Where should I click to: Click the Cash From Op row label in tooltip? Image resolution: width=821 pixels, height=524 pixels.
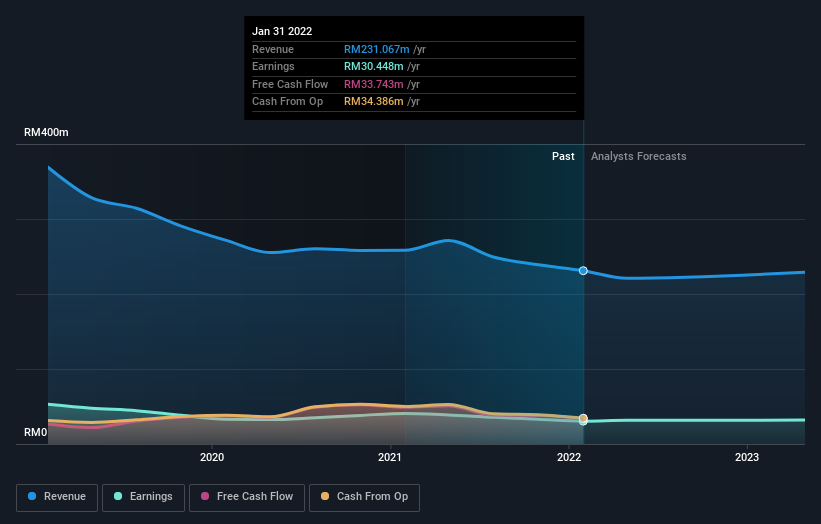[x=287, y=102]
